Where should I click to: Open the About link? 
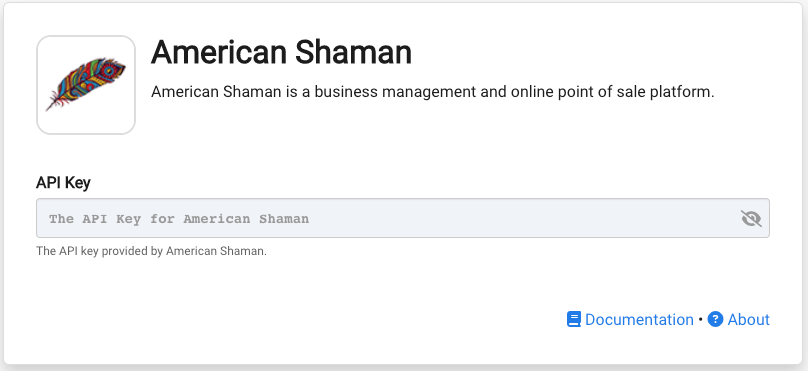(x=748, y=319)
